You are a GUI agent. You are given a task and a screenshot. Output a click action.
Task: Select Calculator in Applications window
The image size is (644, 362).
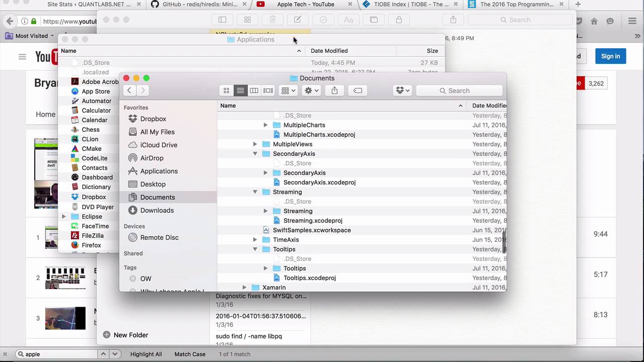click(x=96, y=111)
